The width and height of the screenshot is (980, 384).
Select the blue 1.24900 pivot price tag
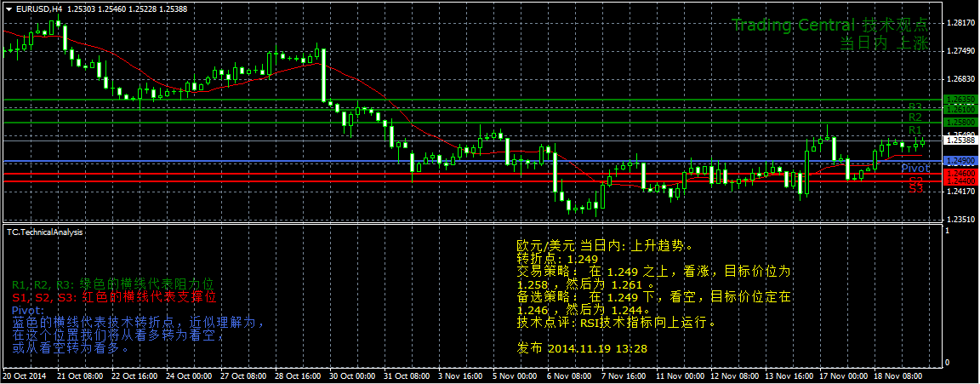pos(962,162)
